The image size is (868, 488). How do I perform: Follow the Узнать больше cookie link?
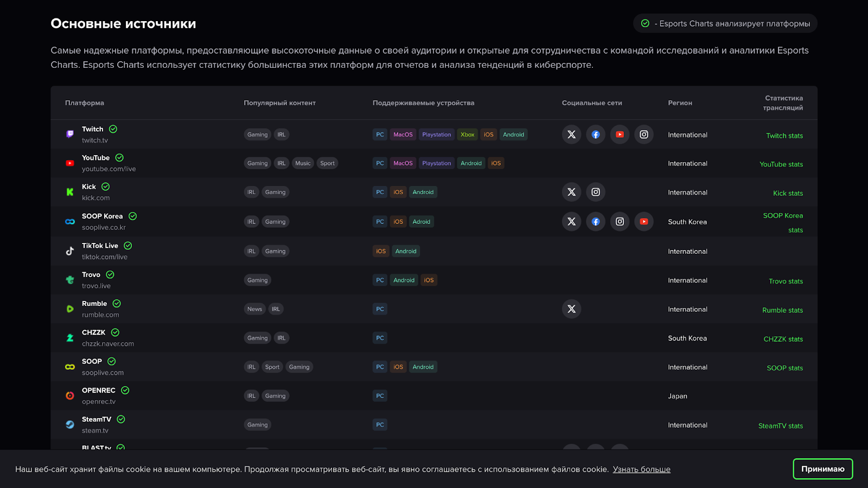coord(642,469)
